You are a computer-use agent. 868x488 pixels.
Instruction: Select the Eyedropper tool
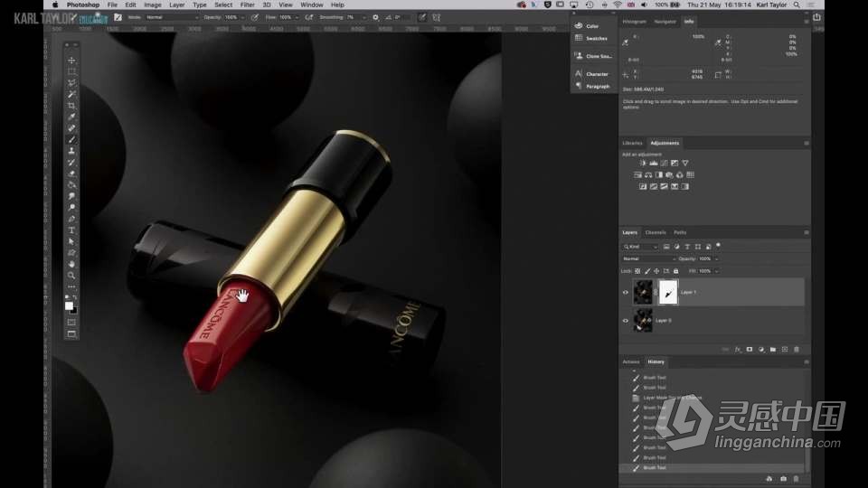pos(71,117)
